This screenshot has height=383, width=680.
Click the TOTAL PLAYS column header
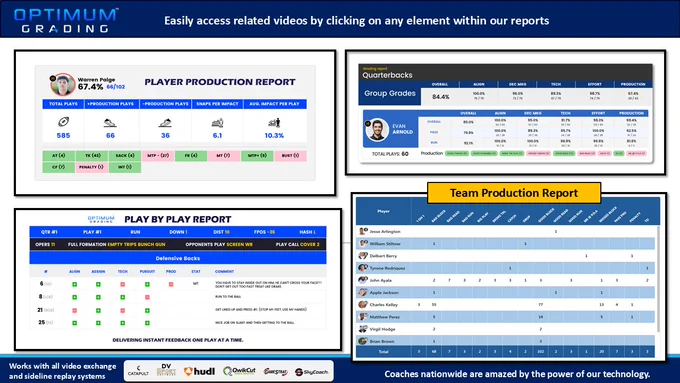pos(63,104)
